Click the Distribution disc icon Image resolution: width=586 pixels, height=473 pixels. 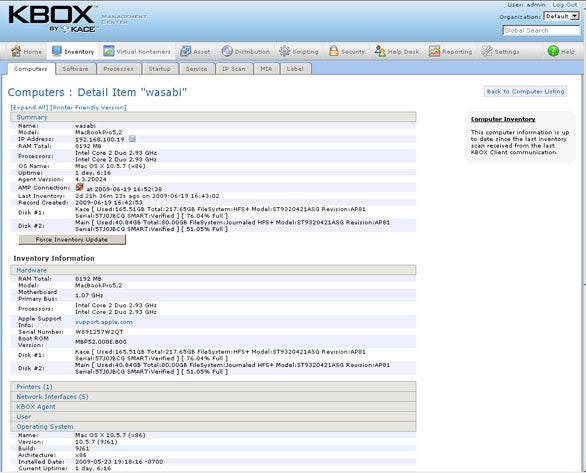[x=227, y=51]
